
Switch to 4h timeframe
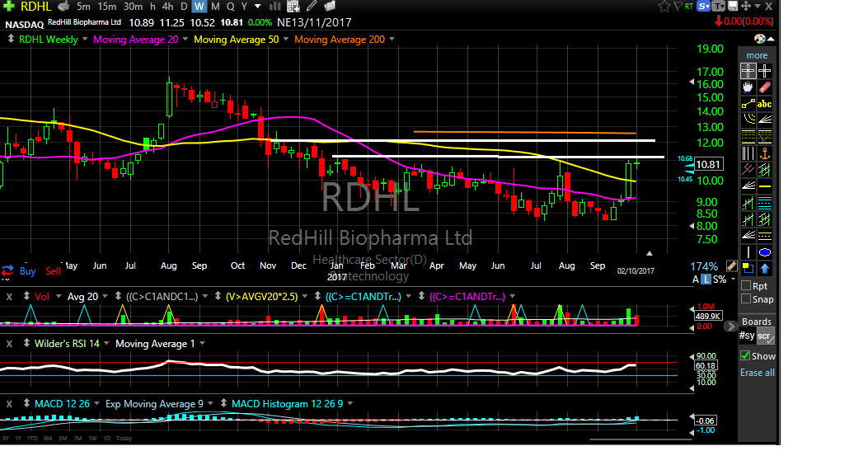(167, 7)
